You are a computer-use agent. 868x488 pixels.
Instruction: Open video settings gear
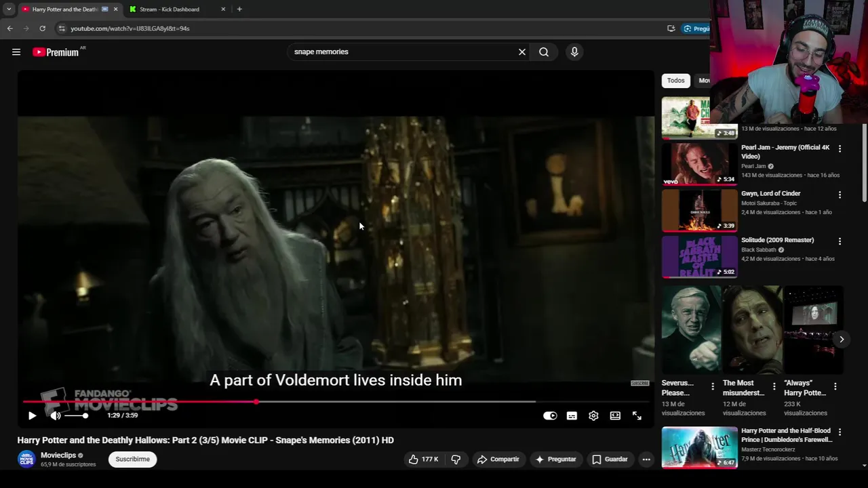[593, 415]
